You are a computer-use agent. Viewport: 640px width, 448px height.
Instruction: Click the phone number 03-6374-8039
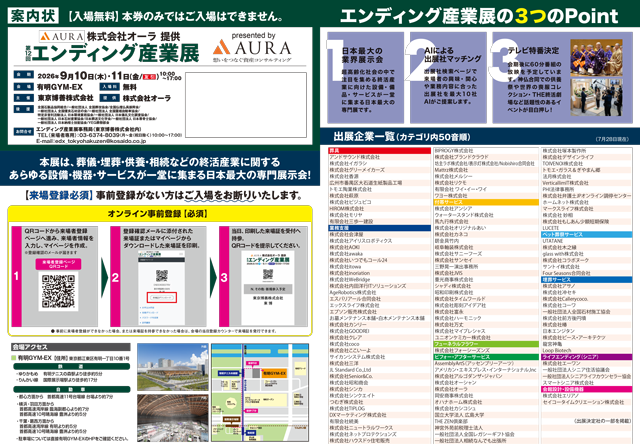click(101, 135)
